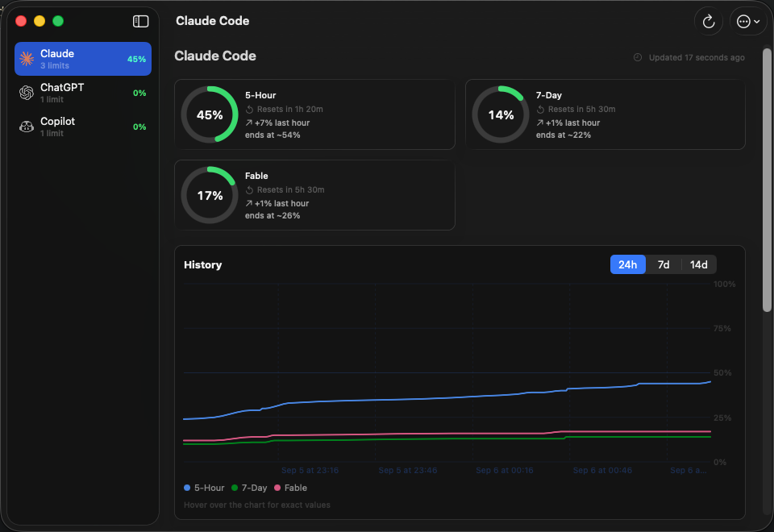
Task: Select ChatGPT in the sidebar
Action: point(83,93)
